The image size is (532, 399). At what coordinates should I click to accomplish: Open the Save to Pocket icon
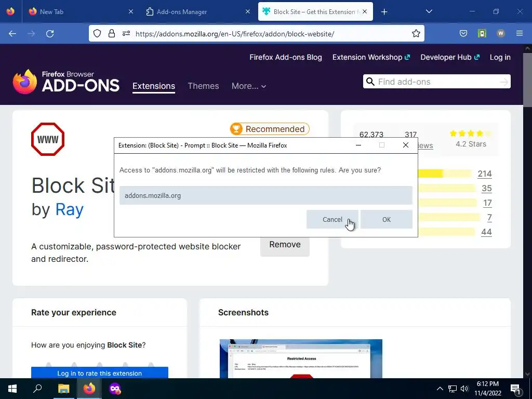point(463,33)
